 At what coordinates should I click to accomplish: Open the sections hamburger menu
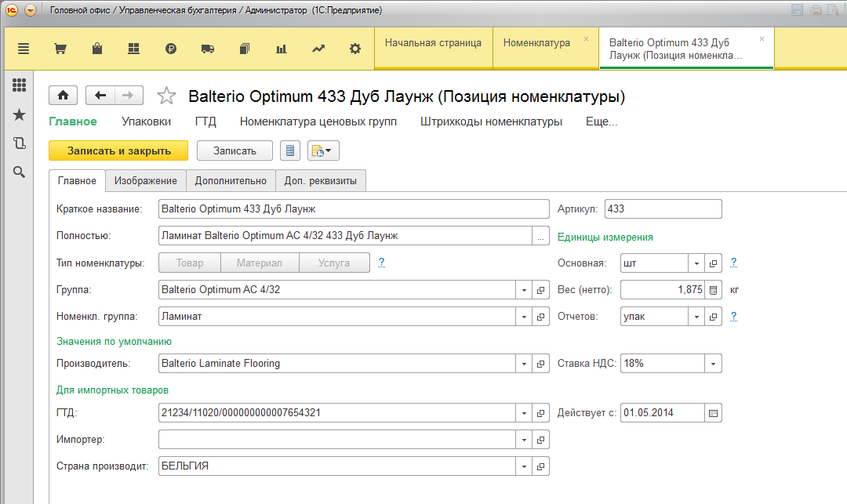pos(24,49)
